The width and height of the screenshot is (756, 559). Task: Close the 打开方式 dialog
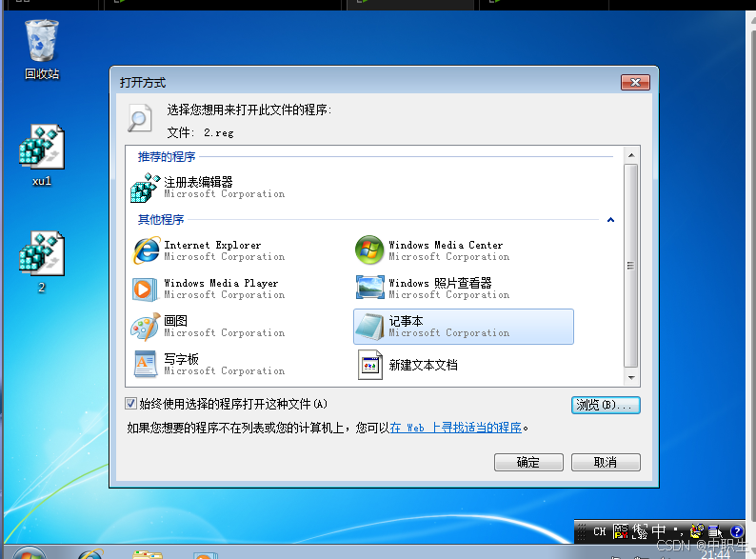(635, 83)
